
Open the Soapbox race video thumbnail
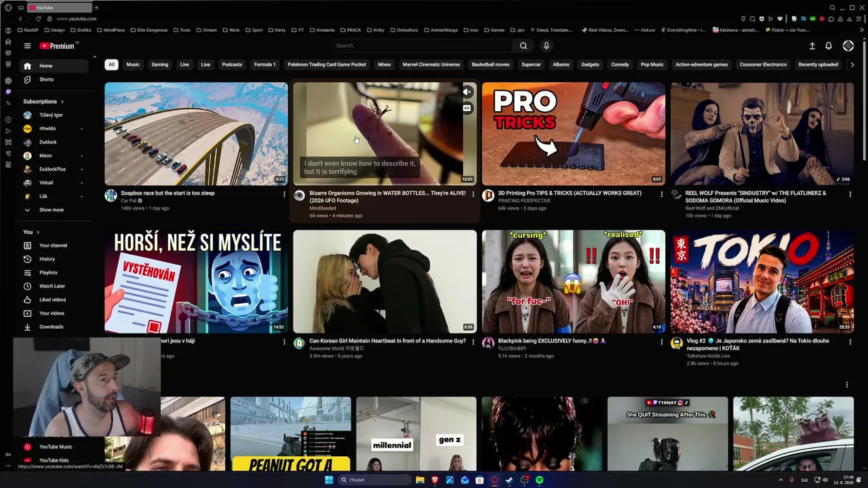[196, 134]
